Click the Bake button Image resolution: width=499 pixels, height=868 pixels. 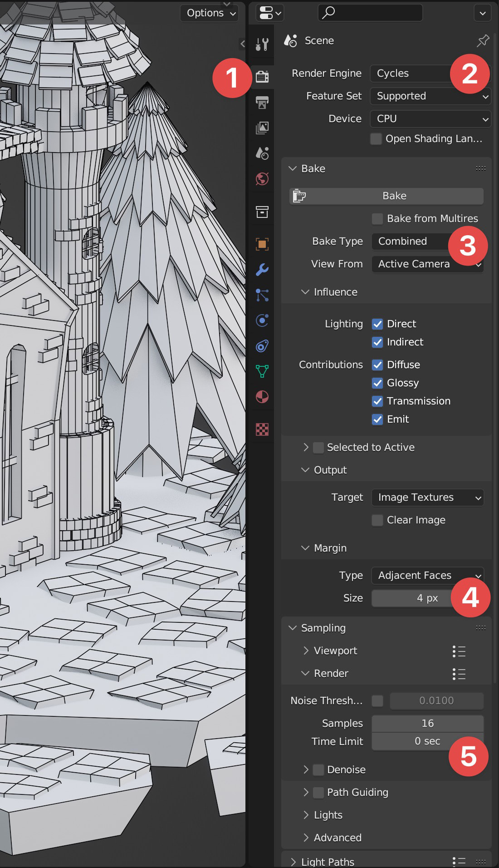point(386,196)
